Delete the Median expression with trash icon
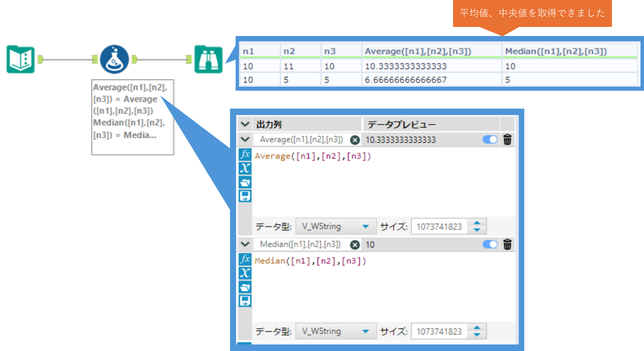Viewport: 644px width, 351px height. [x=507, y=244]
